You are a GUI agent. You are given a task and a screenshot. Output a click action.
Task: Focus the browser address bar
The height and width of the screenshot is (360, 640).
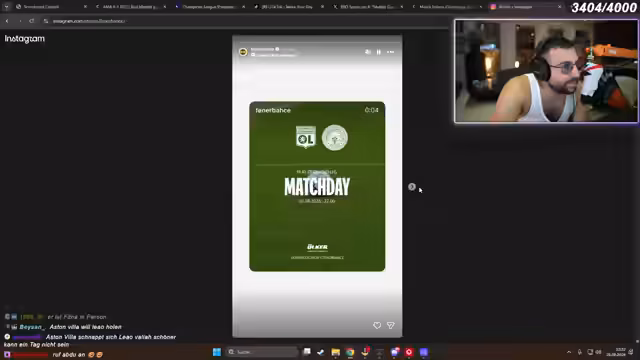pyautogui.click(x=245, y=21)
